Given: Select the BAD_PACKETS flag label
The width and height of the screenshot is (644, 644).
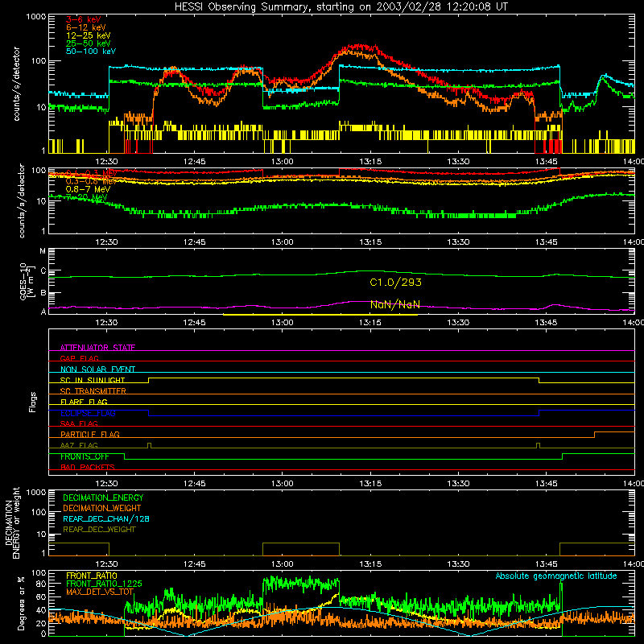Looking at the screenshot, I should [x=88, y=467].
